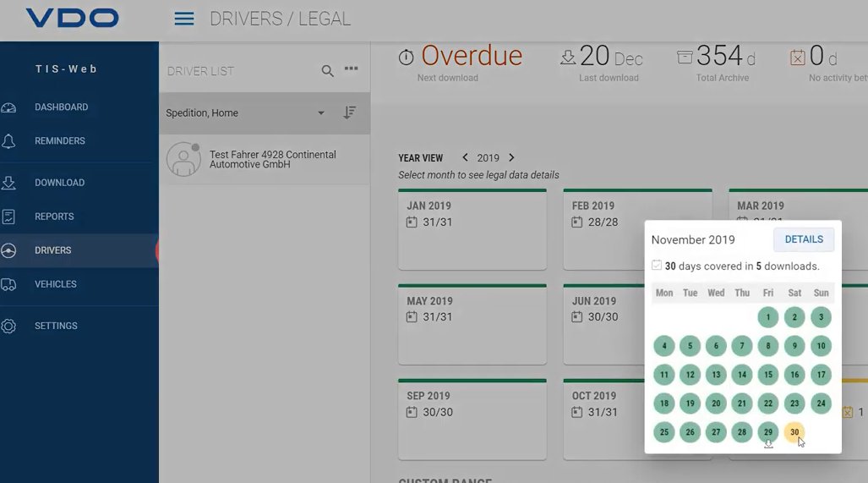Select November 15 day circle
The height and width of the screenshot is (483, 868).
point(768,375)
